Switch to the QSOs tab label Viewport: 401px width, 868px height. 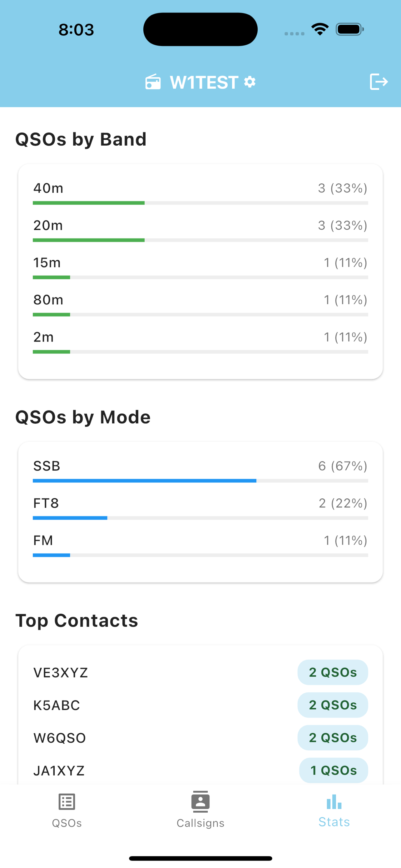pos(67,823)
